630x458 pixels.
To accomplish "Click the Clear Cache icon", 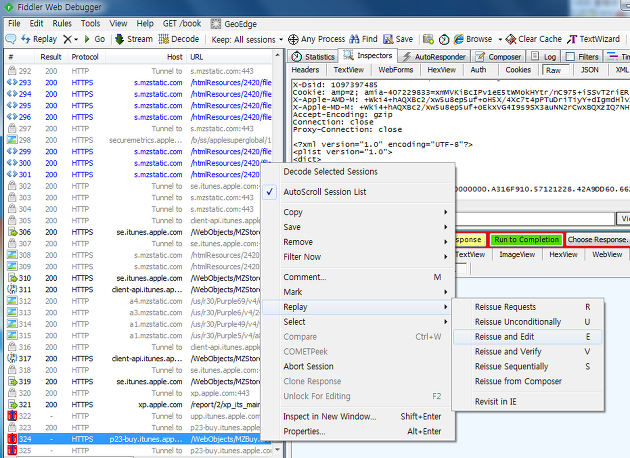I will (511, 39).
